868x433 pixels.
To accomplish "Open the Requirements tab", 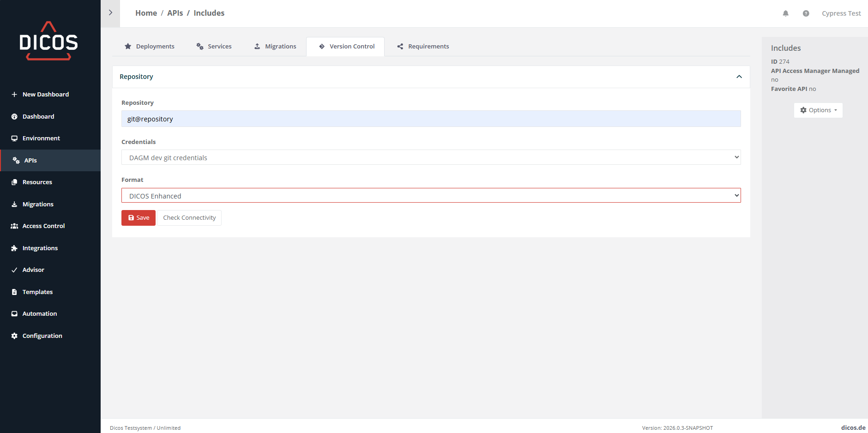I will point(423,47).
